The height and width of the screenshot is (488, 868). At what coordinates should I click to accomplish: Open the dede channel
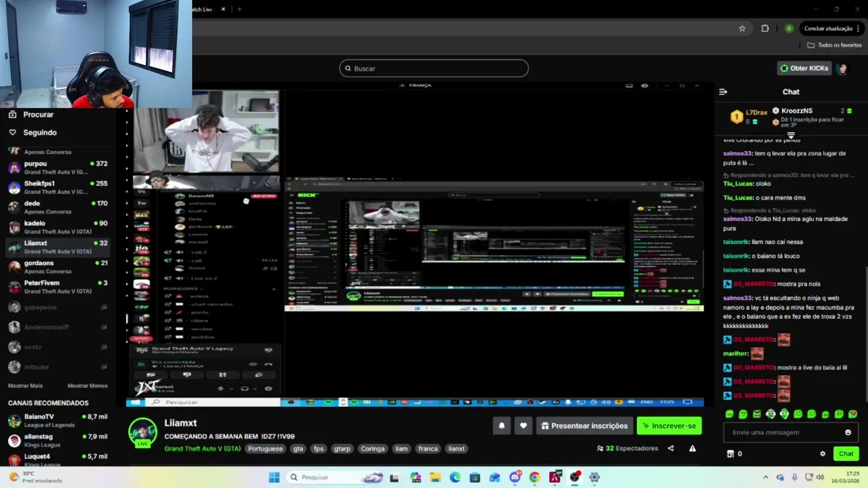58,207
